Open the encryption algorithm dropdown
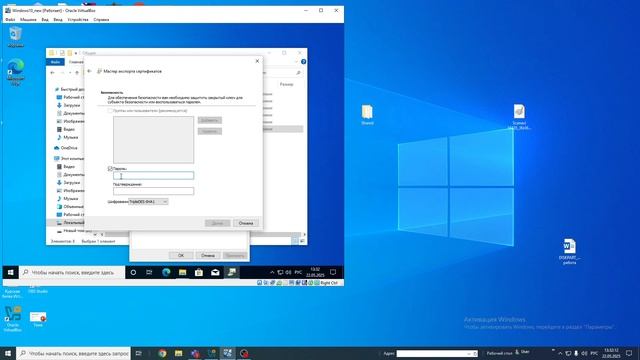 pyautogui.click(x=148, y=202)
